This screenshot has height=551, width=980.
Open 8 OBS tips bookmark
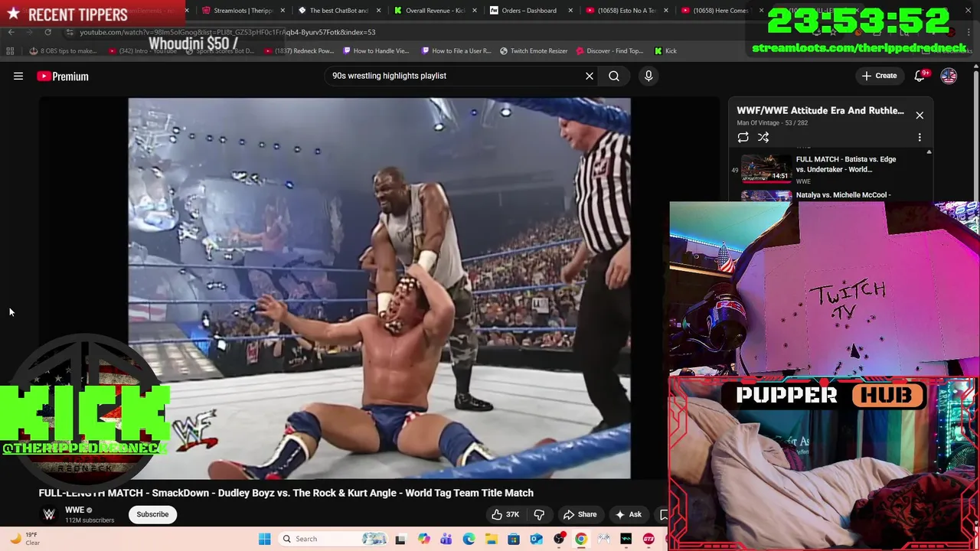[63, 51]
